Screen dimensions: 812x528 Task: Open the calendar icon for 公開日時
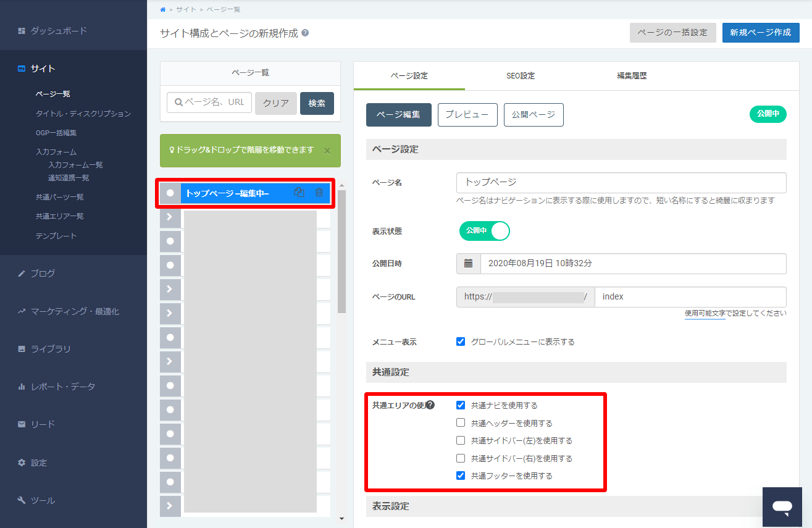[x=469, y=264]
